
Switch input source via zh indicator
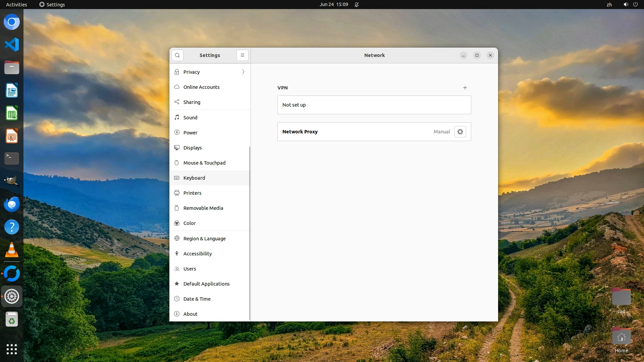(609, 4)
